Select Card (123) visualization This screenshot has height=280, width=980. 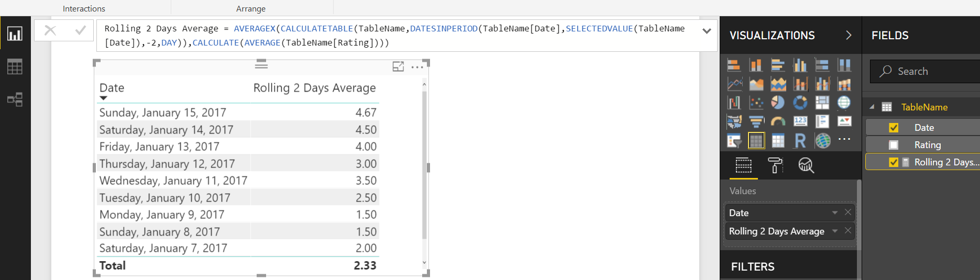tap(800, 121)
